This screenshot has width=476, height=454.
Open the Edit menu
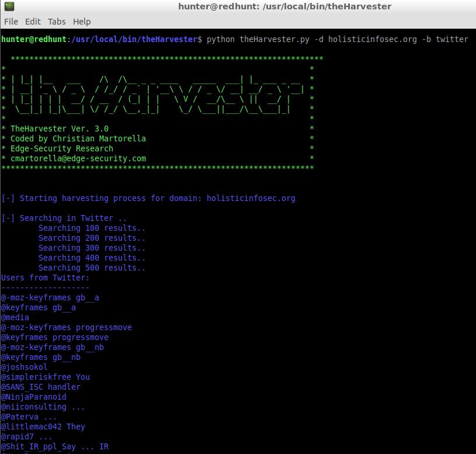click(x=33, y=22)
